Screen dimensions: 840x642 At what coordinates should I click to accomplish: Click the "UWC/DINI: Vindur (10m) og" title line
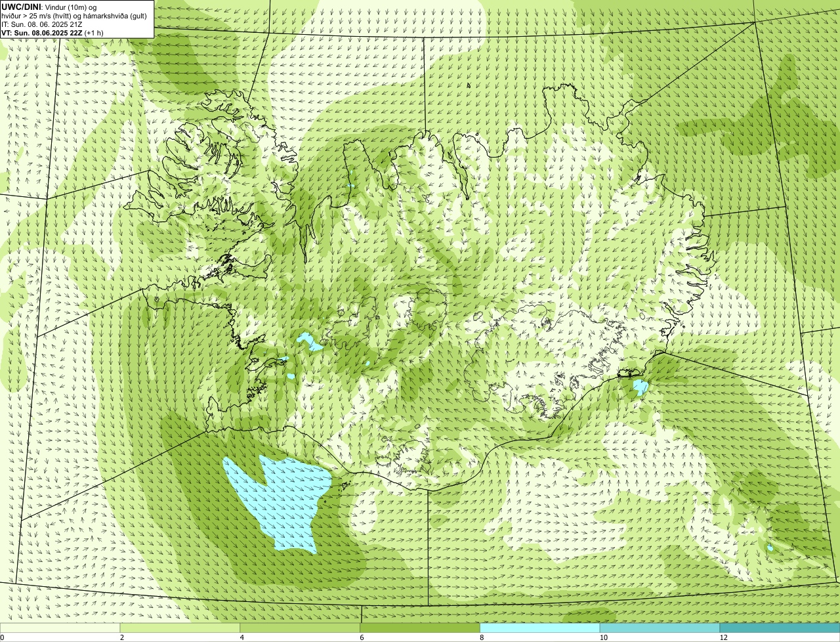(49, 7)
